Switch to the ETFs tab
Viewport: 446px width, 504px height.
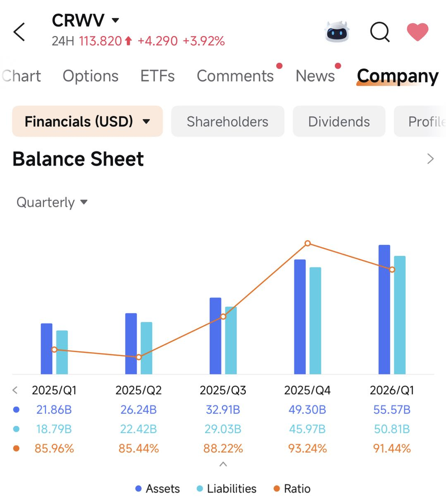pyautogui.click(x=157, y=76)
